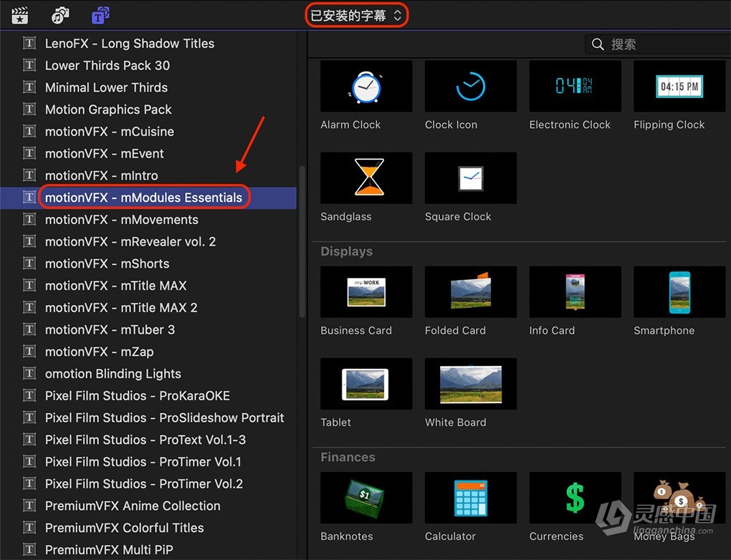Select the Alarm Clock title thumbnail
The width and height of the screenshot is (731, 560).
pos(366,86)
